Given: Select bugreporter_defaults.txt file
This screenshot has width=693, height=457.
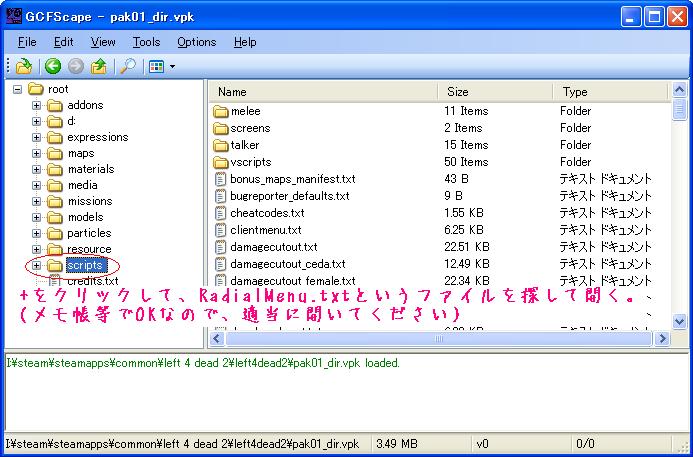Looking at the screenshot, I should coord(282,196).
